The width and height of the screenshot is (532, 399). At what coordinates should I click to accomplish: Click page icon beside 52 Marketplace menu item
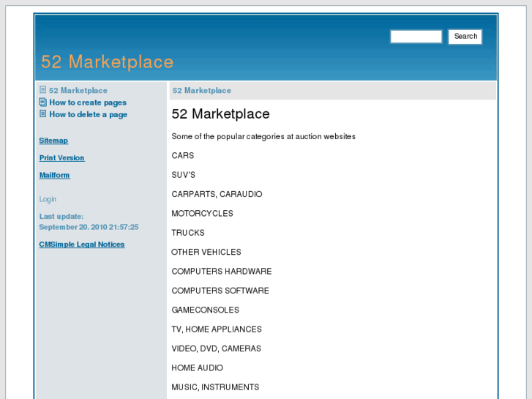pos(42,89)
